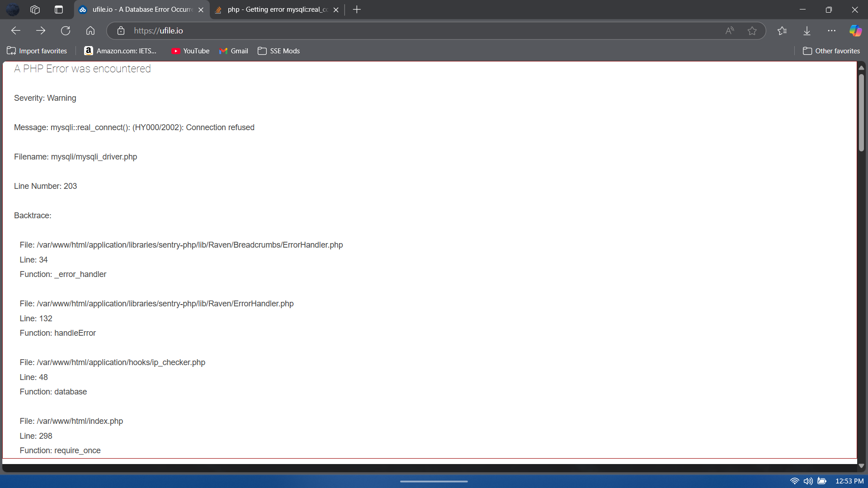
Task: Open the SSE Mods bookmark folder
Action: click(279, 51)
